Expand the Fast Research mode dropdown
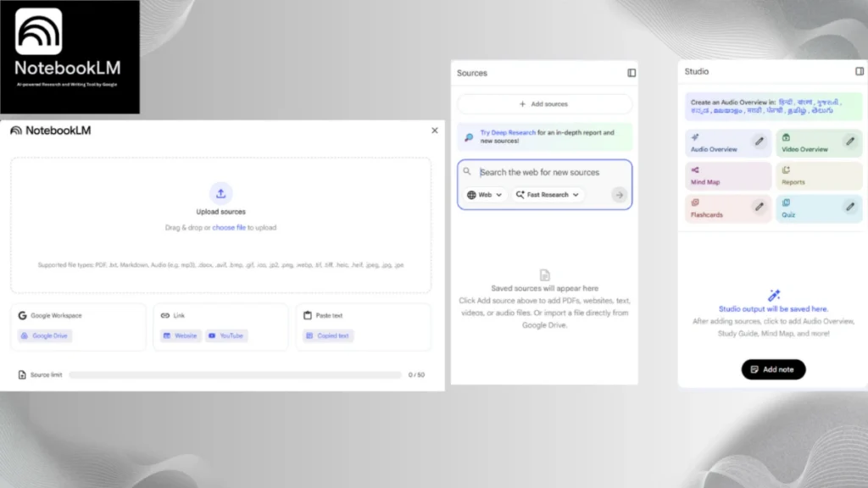Viewport: 868px width, 488px height. (x=548, y=195)
